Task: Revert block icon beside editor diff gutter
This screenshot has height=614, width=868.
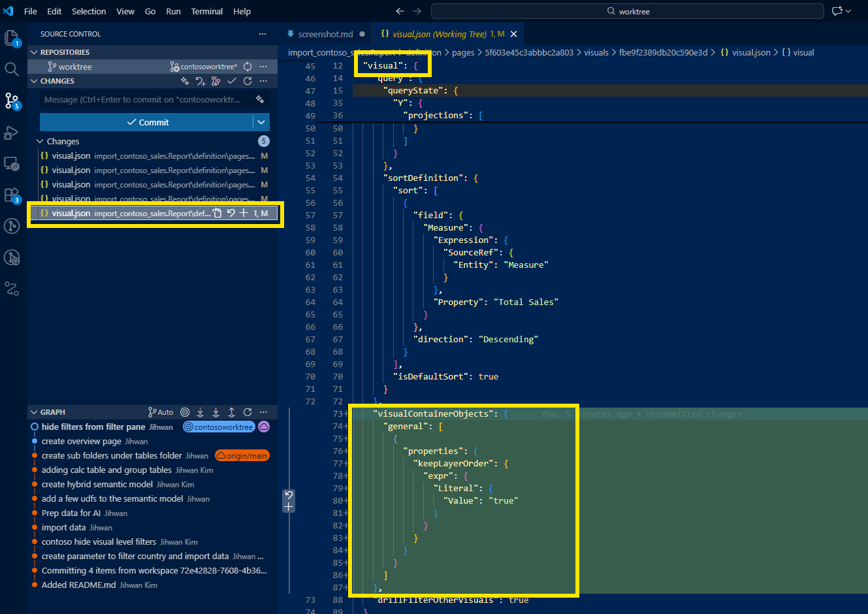Action: (x=289, y=495)
